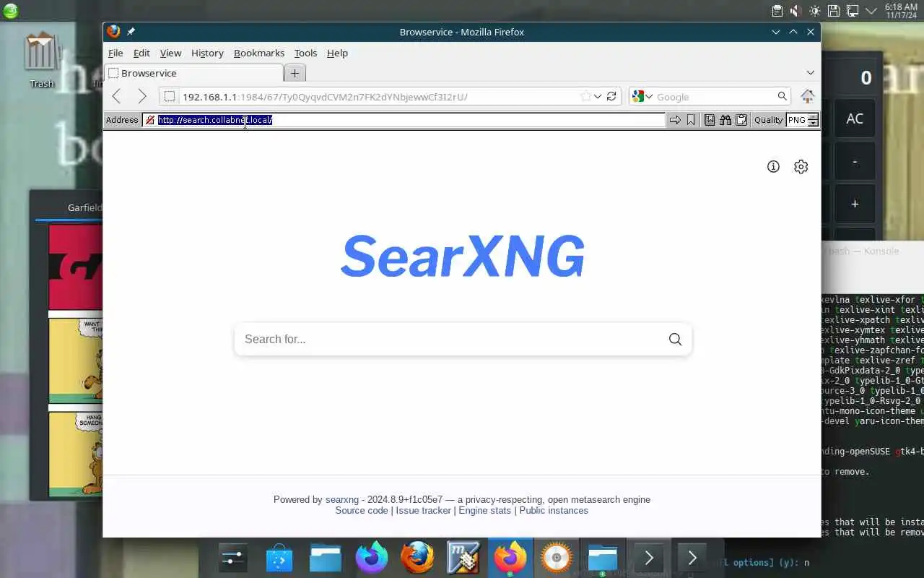Click the plus button in calculator
This screenshot has width=924, height=578.
pyautogui.click(x=855, y=204)
